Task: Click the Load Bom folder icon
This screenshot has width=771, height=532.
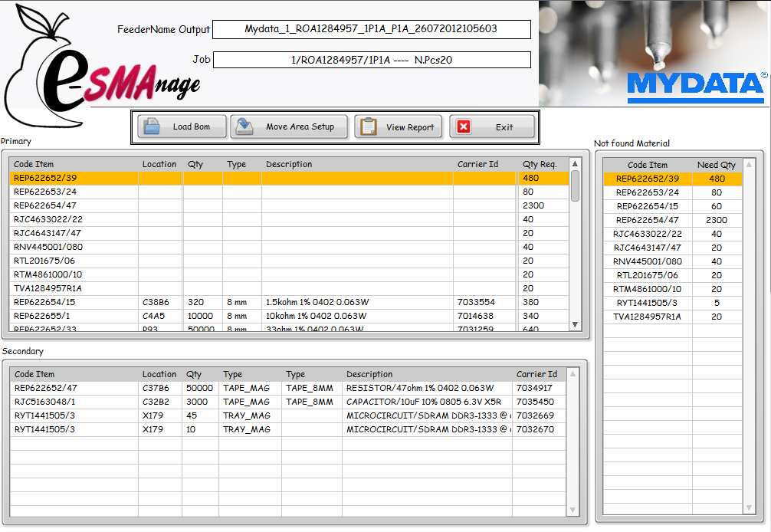Action: [152, 126]
